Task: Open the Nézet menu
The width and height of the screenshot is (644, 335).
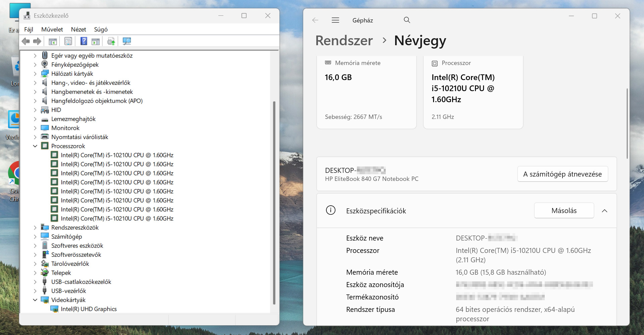Action: click(x=78, y=29)
